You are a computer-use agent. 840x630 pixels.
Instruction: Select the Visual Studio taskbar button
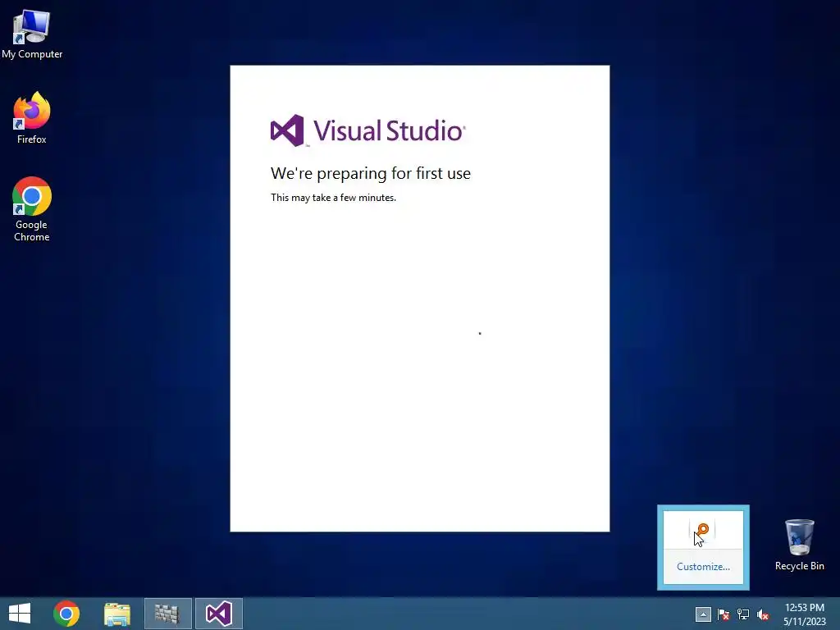(x=218, y=614)
